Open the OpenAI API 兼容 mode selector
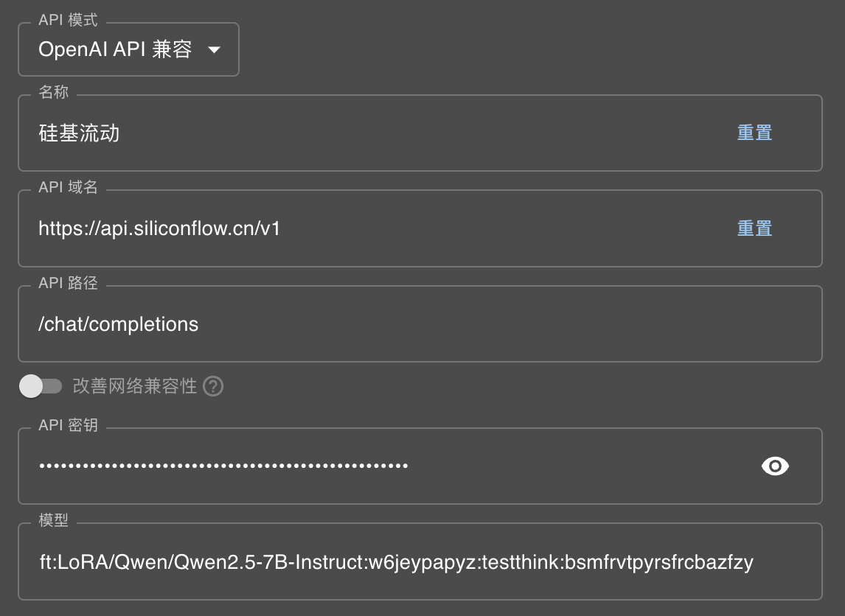Viewport: 845px width, 616px height. coord(129,49)
